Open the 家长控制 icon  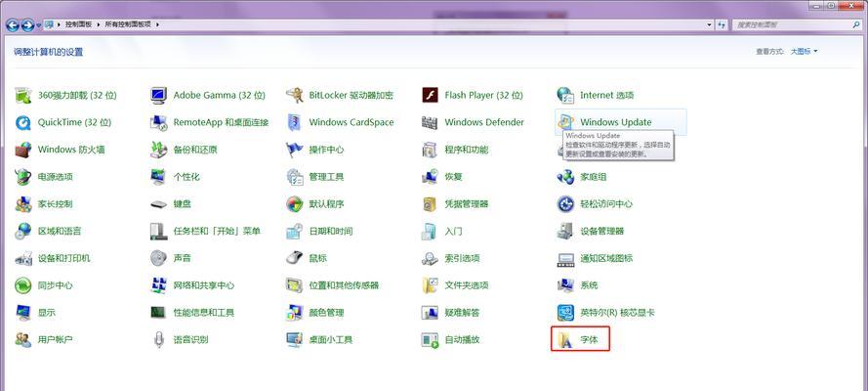pyautogui.click(x=23, y=203)
